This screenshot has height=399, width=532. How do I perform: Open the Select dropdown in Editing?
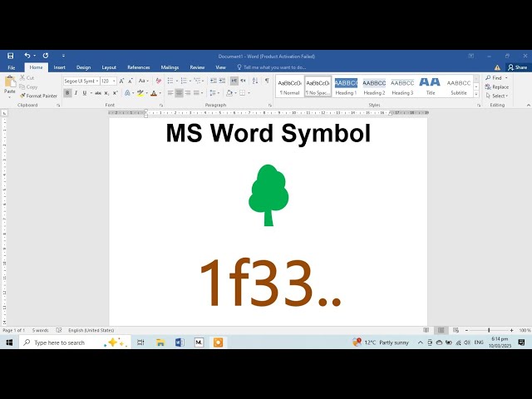[x=497, y=96]
